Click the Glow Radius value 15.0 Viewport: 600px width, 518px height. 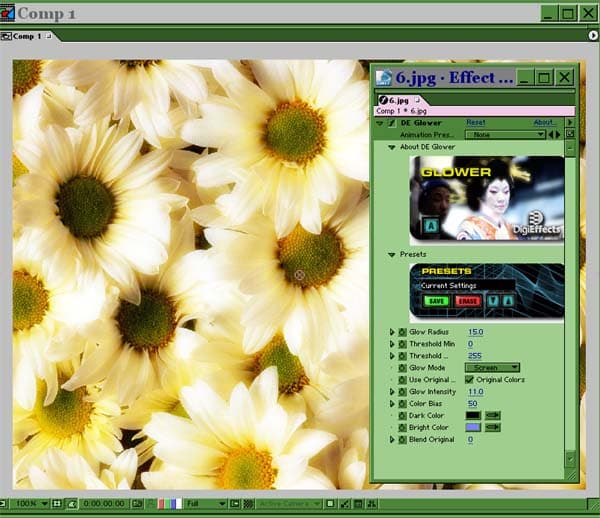click(x=476, y=332)
